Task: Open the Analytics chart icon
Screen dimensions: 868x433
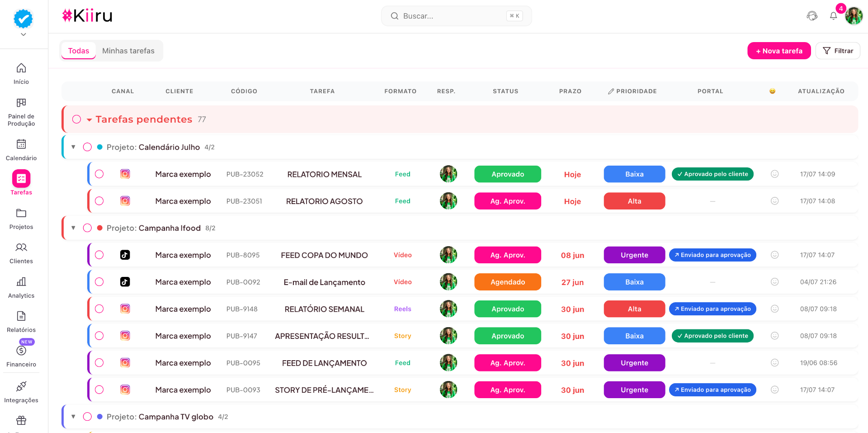Action: click(21, 282)
